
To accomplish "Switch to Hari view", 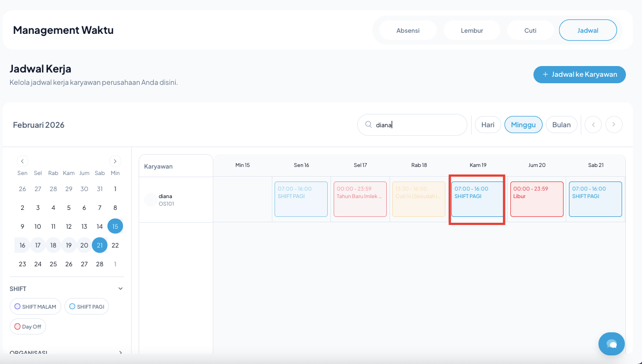I will pos(488,125).
